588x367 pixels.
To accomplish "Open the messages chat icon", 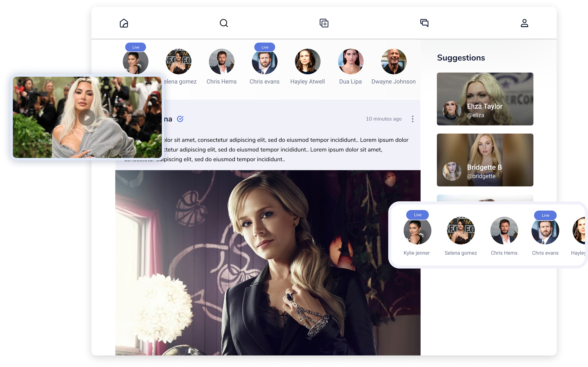I will point(424,23).
